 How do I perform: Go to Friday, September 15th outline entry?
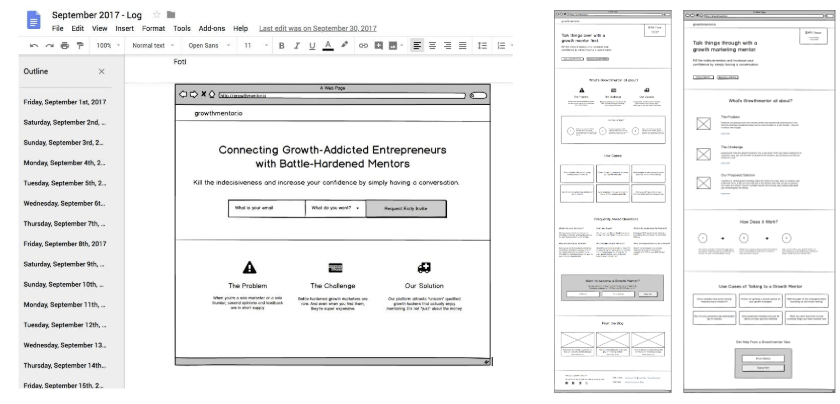[x=65, y=385]
